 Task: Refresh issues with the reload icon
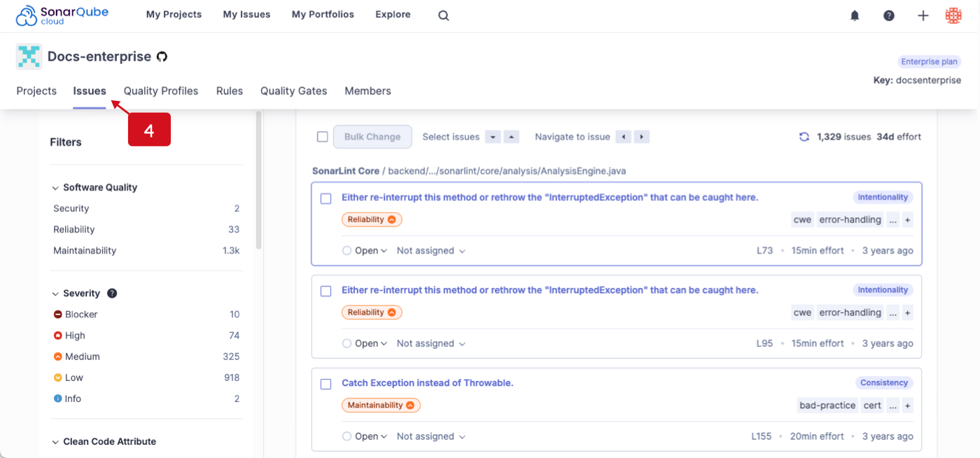(804, 137)
